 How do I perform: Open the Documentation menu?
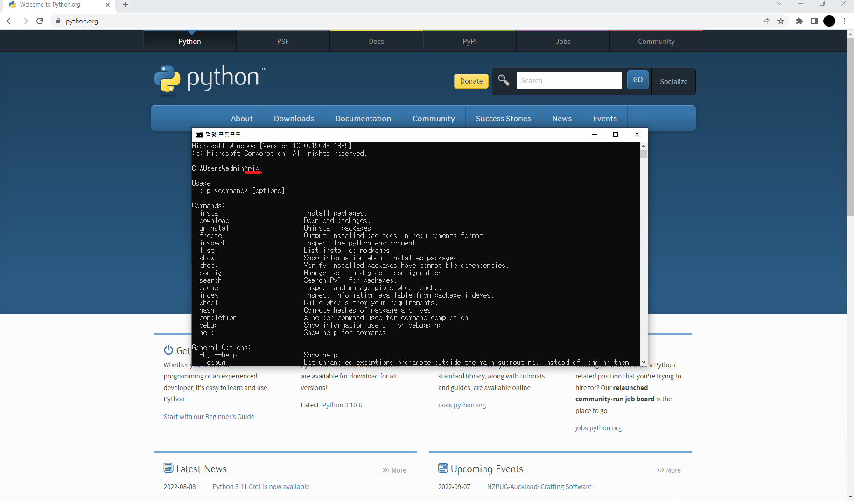[363, 119]
